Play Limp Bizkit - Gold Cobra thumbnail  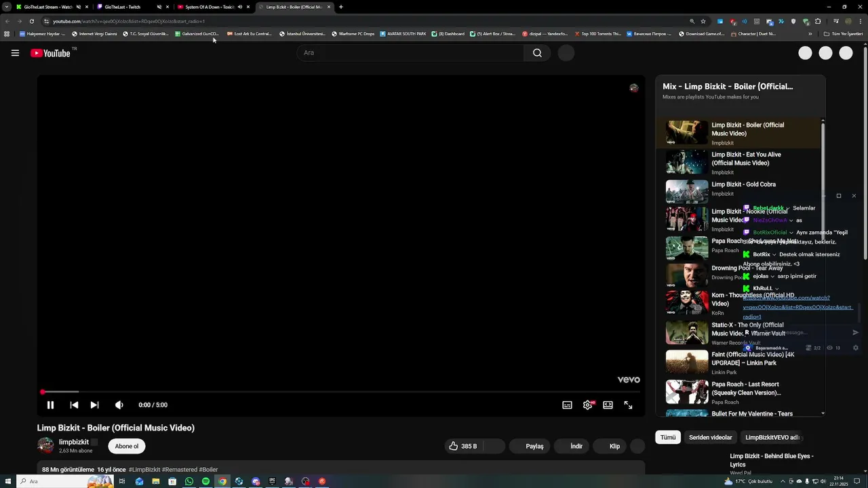(687, 192)
